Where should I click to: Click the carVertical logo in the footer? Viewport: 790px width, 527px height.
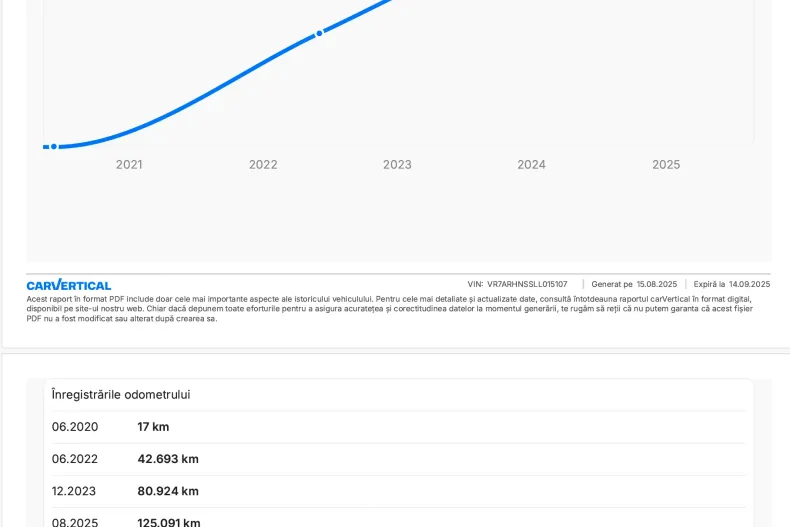point(69,285)
